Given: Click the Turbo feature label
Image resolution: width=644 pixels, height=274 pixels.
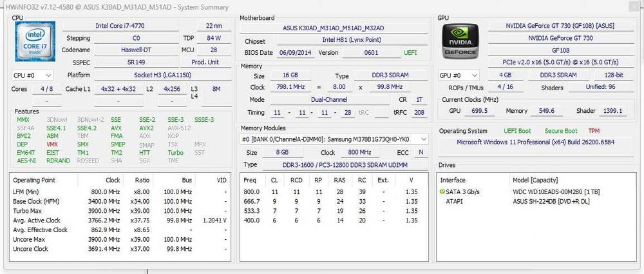Looking at the screenshot, I should [175, 153].
